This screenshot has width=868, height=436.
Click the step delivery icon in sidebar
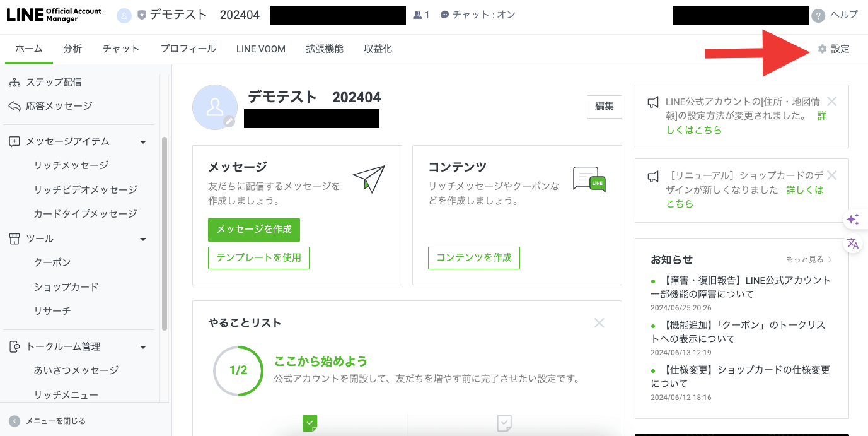pyautogui.click(x=14, y=82)
